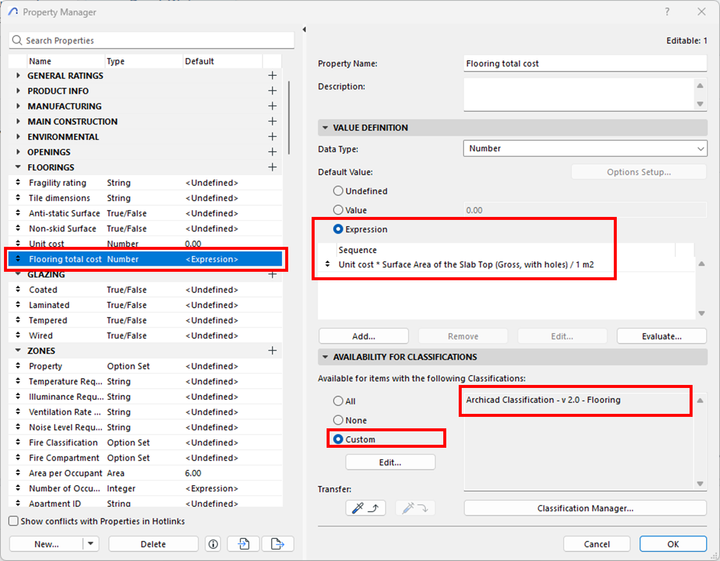
Task: Expand the ENVIRONMENTAL group
Action: coord(18,137)
